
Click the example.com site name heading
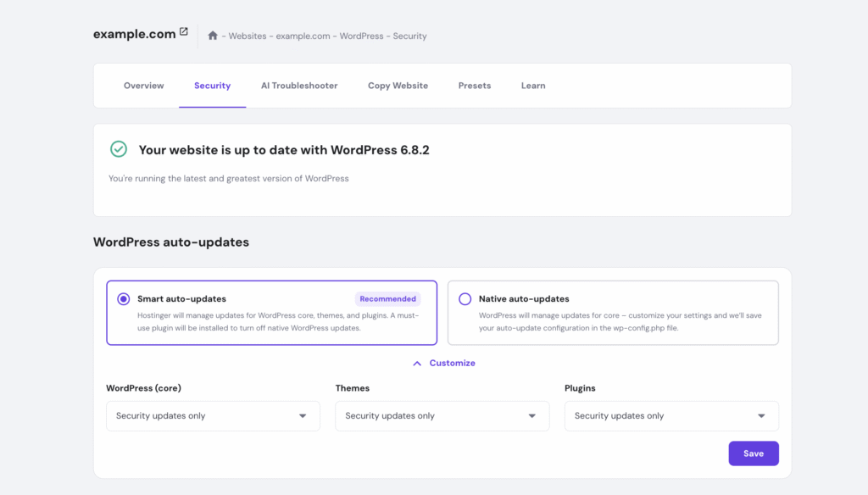click(x=134, y=33)
